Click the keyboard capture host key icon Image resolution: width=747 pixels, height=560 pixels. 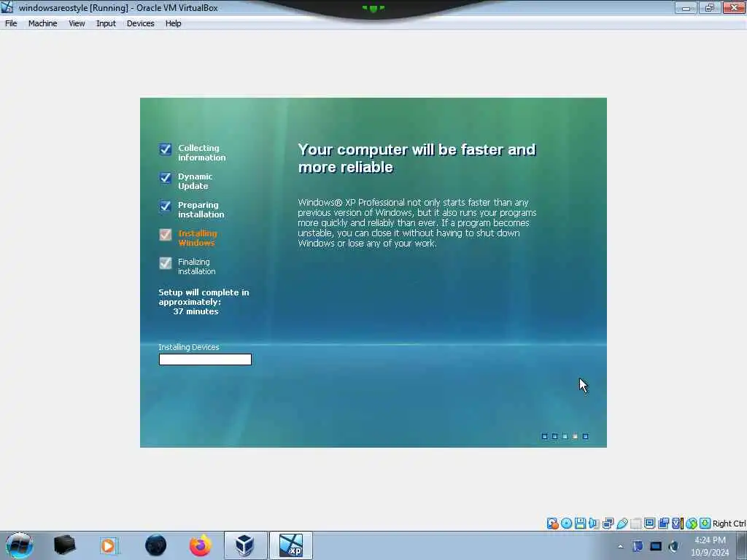click(x=705, y=524)
